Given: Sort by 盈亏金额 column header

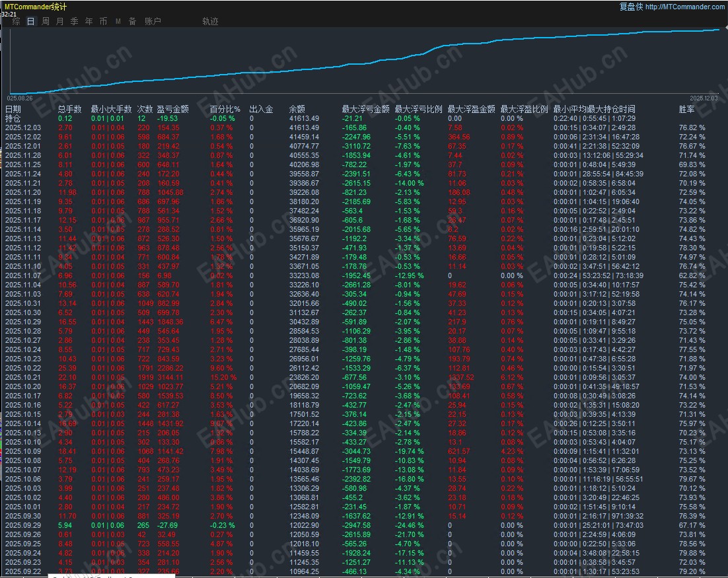Looking at the screenshot, I should (x=172, y=109).
